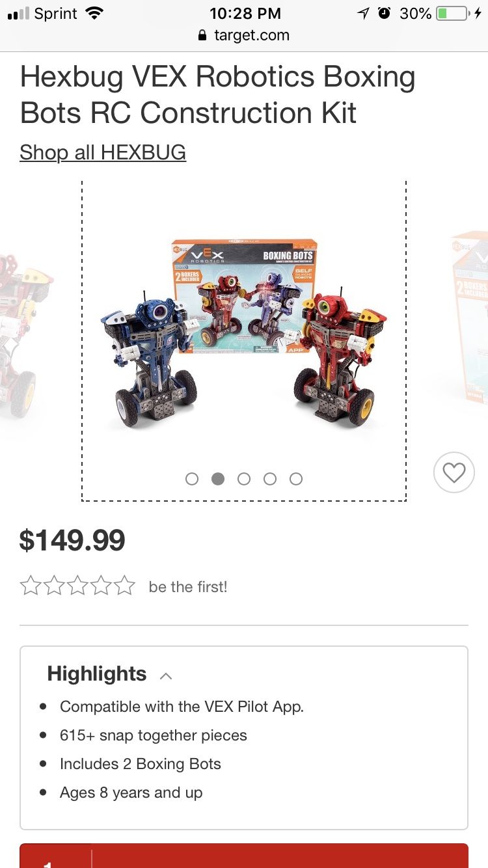
Task: Tap the alarm clock status icon
Action: [x=385, y=13]
